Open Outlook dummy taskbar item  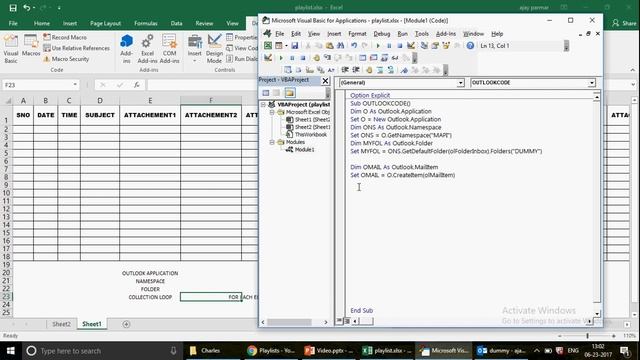click(x=501, y=351)
